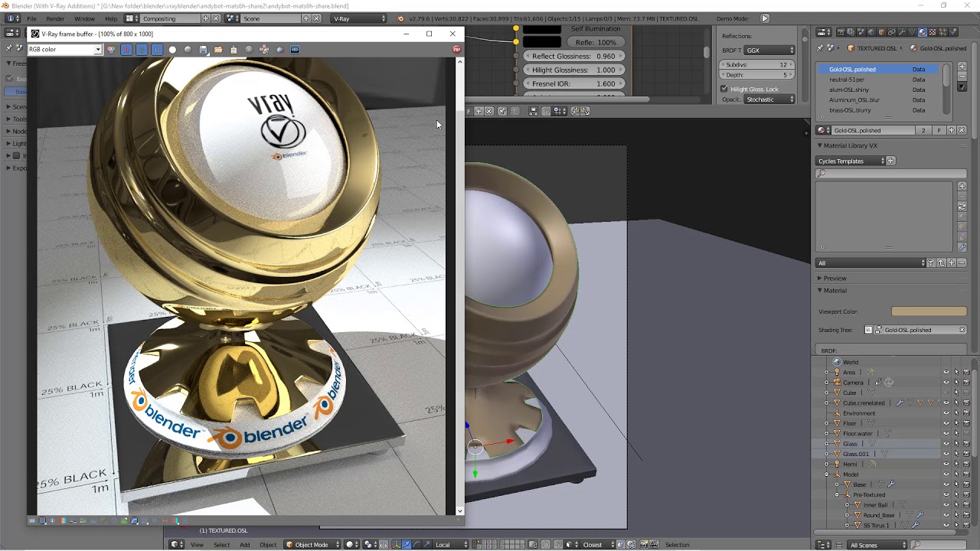Open RGB color channel dropdown
This screenshot has width=980, height=551.
click(x=65, y=49)
